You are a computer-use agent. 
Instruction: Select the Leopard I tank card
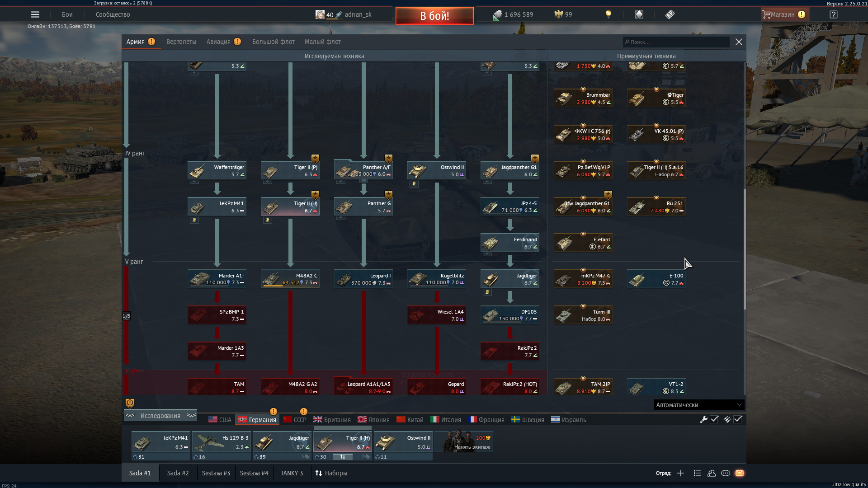coord(363,279)
